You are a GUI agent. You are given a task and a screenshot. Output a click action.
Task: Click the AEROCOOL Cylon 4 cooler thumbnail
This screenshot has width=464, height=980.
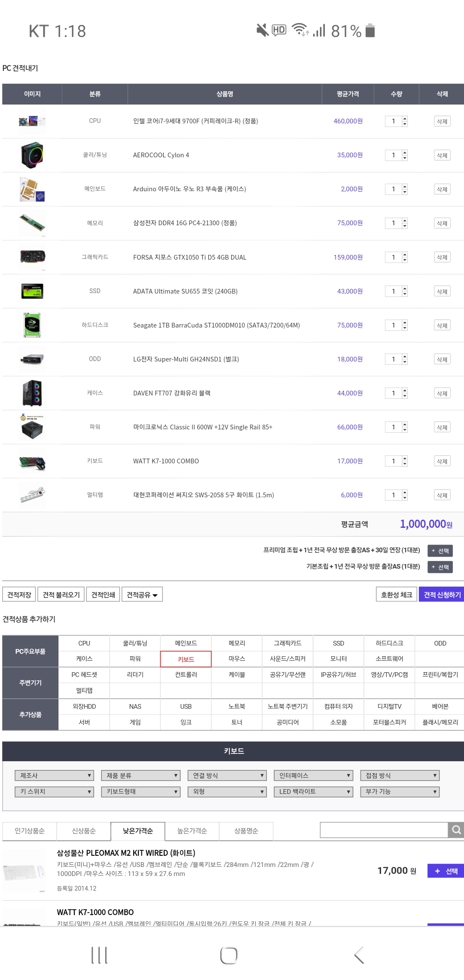point(32,155)
